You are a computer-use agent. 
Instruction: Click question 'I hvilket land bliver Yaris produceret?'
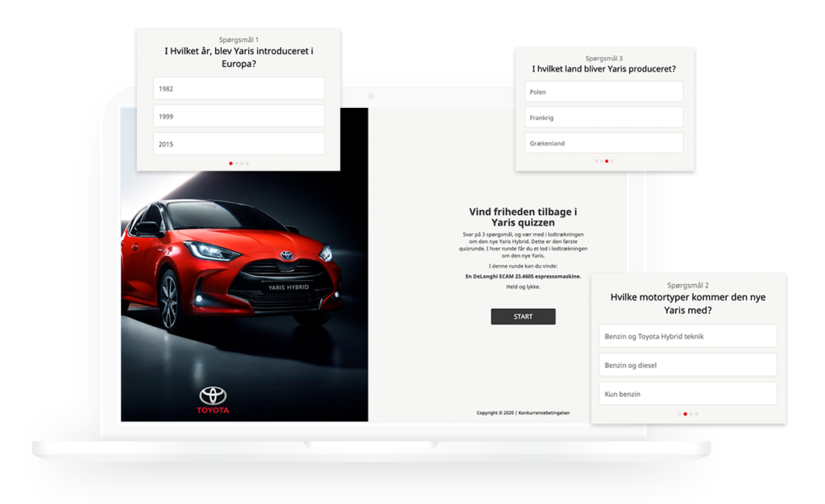[x=604, y=69]
